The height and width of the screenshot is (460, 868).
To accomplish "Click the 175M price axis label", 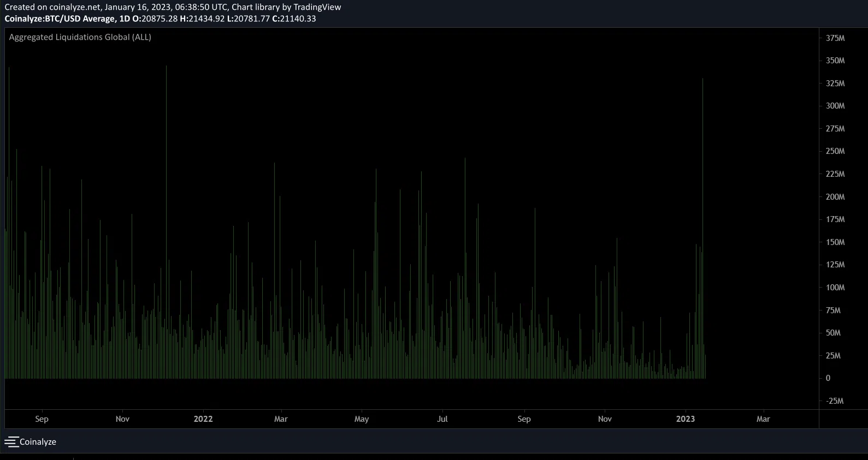I will pyautogui.click(x=835, y=219).
